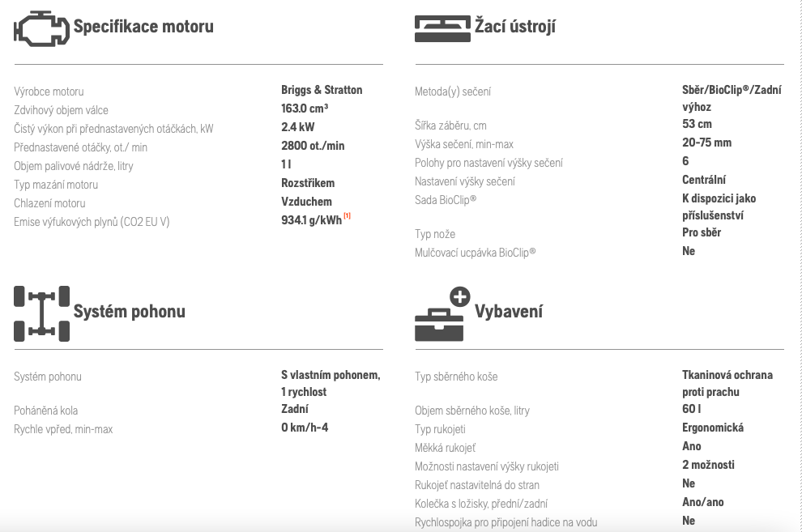The width and height of the screenshot is (802, 532).
Task: Click the Ergonomická handle type value
Action: coord(713,428)
